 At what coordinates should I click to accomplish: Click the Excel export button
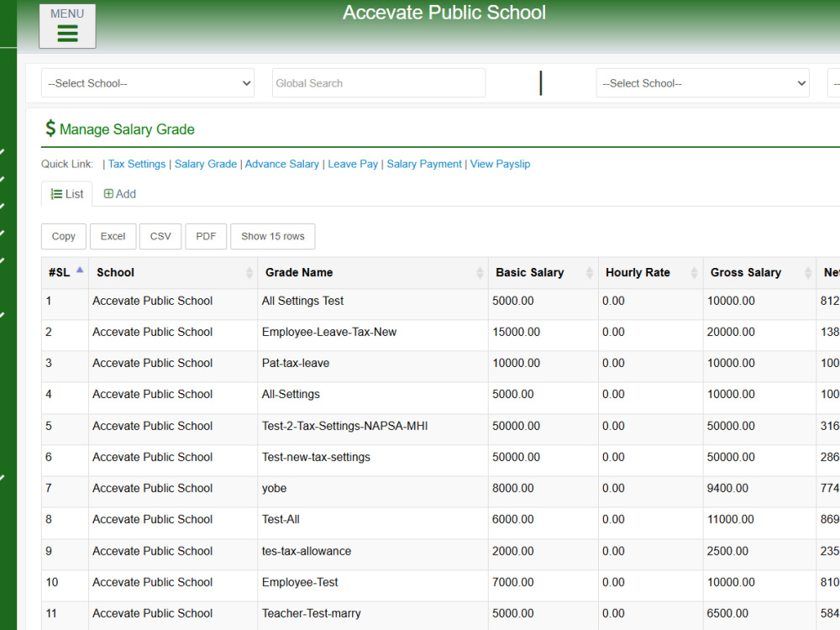tap(113, 236)
